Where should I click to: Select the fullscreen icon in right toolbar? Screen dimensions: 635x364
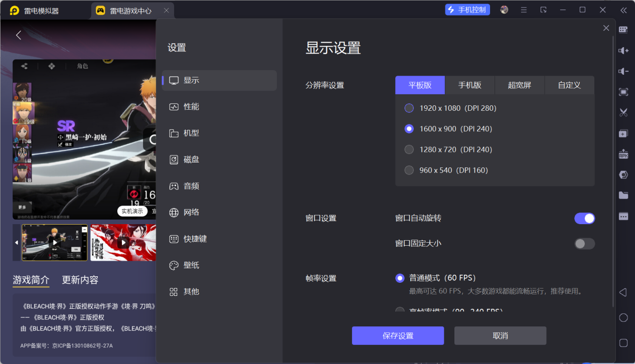pyautogui.click(x=623, y=92)
